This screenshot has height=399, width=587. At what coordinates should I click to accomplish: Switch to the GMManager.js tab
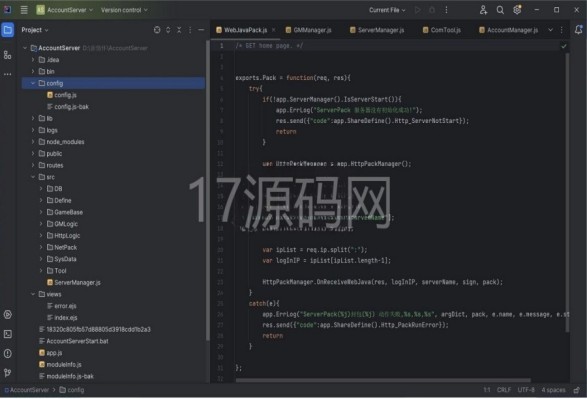pos(308,30)
